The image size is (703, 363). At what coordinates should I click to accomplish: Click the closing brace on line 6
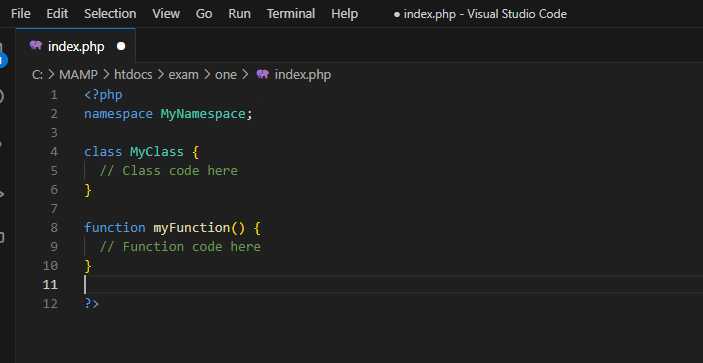88,190
